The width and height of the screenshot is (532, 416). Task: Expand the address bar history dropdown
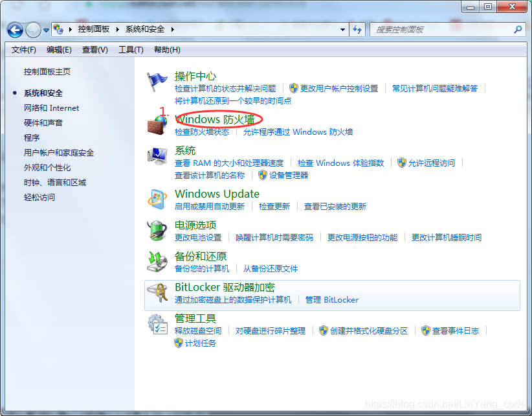click(x=342, y=30)
